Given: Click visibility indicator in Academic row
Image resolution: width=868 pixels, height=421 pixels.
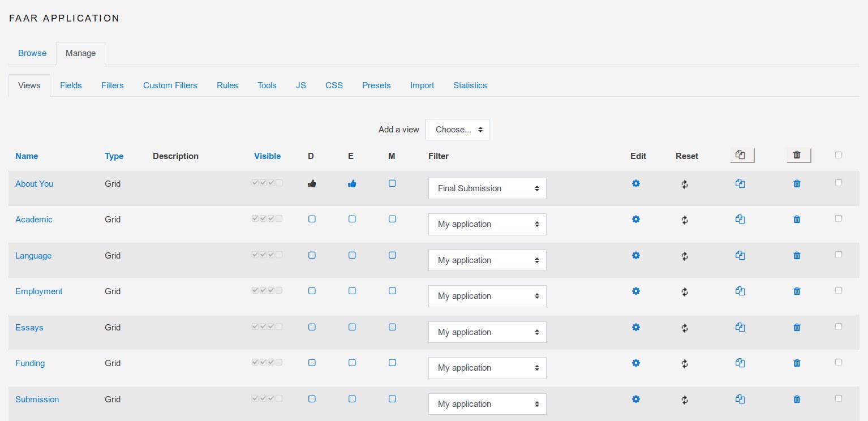Looking at the screenshot, I should 267,218.
